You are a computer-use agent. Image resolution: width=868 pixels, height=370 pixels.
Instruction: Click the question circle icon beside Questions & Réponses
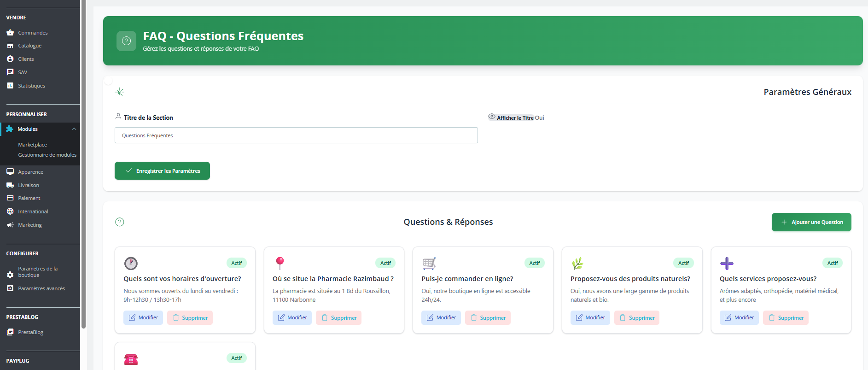coord(120,222)
